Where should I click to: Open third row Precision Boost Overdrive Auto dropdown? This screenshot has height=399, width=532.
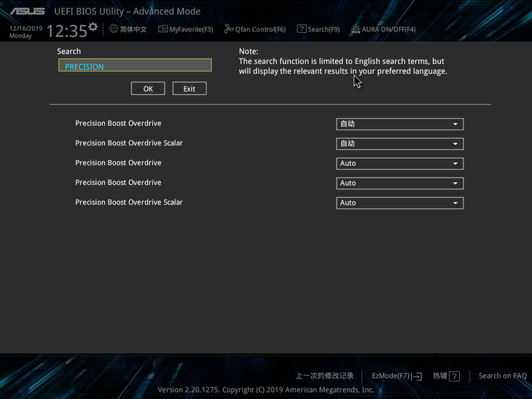[x=399, y=163]
